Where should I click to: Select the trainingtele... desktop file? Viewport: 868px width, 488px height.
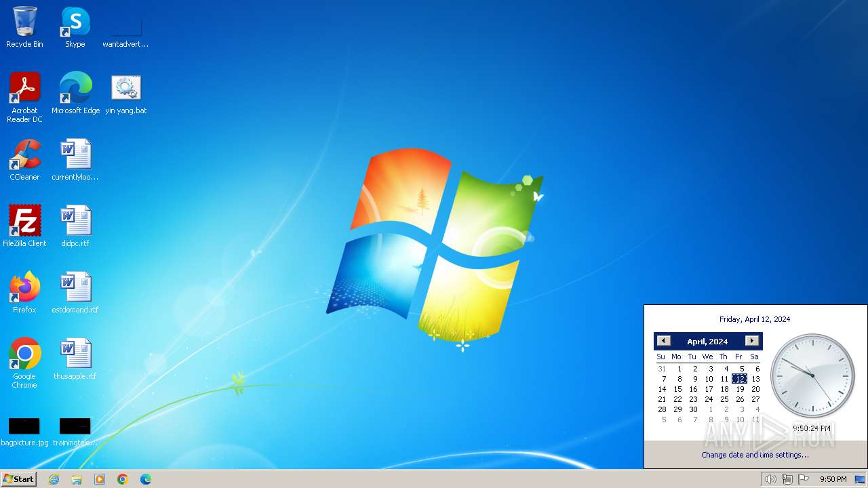pyautogui.click(x=75, y=432)
